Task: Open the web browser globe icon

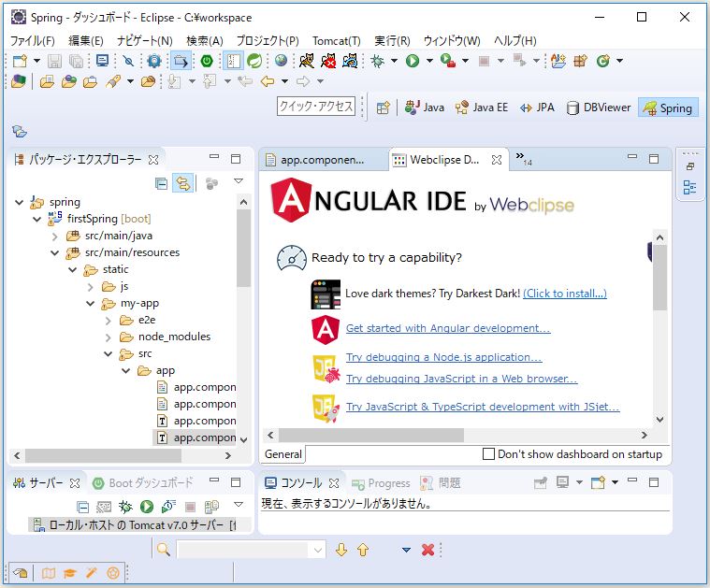Action: (281, 61)
